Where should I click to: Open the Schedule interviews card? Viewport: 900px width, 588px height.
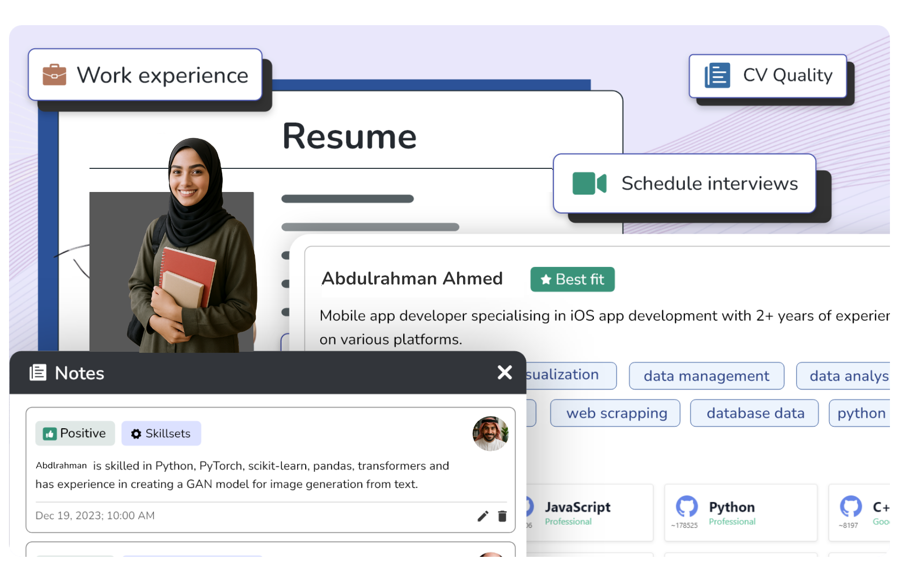[x=684, y=183]
